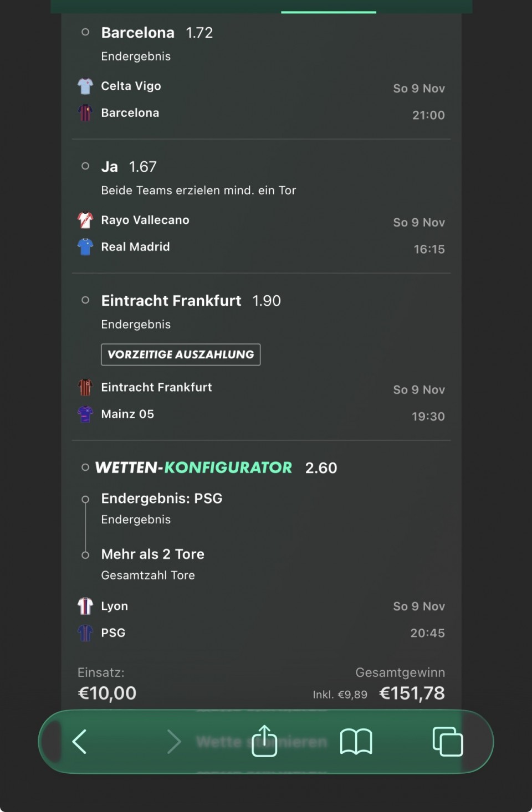The height and width of the screenshot is (812, 532).
Task: Select the Eintracht Frankfurt 1.90 selection circle
Action: point(85,300)
